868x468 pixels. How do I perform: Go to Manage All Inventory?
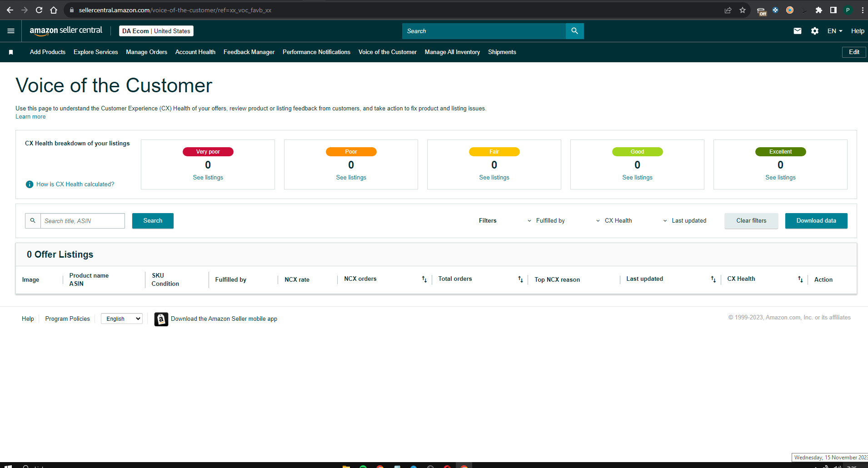[x=452, y=52]
